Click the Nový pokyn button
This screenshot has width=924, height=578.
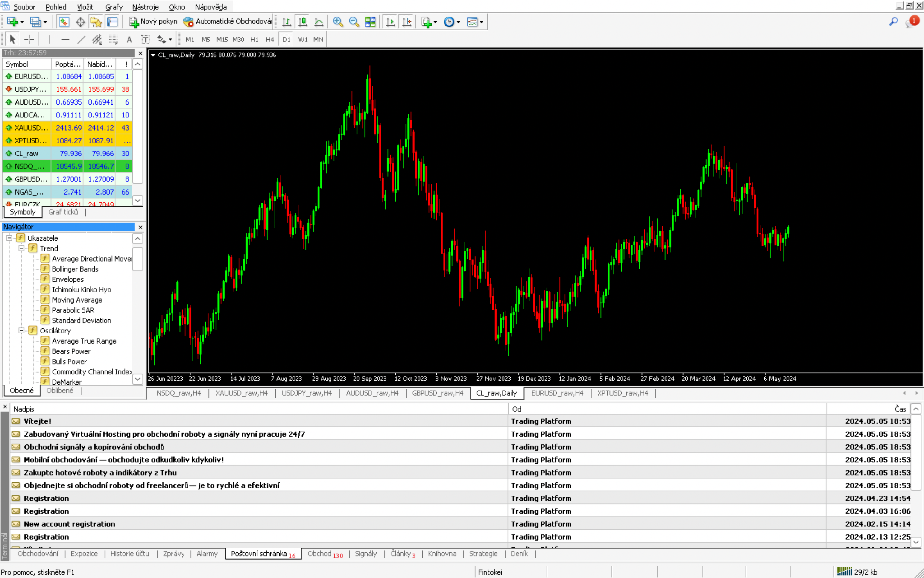[x=153, y=22]
